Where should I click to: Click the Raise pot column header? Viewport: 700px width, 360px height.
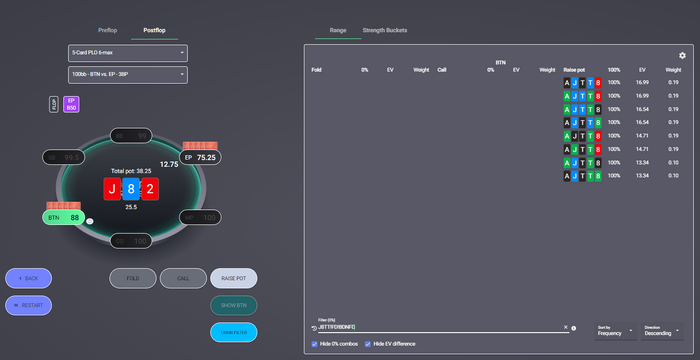click(574, 70)
